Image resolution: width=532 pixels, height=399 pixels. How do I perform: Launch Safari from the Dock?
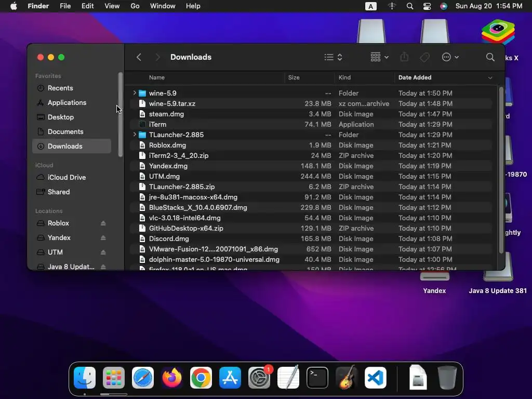click(143, 378)
